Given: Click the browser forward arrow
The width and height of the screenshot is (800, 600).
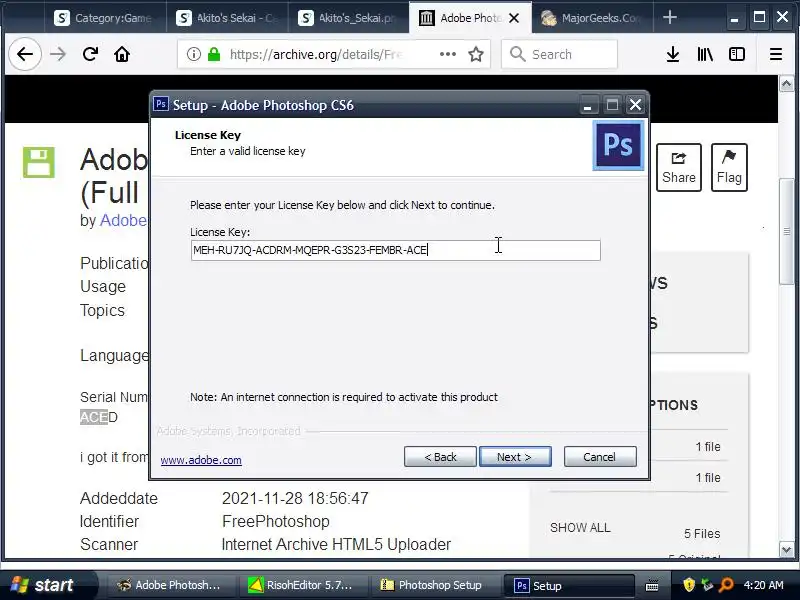Looking at the screenshot, I should (x=58, y=54).
